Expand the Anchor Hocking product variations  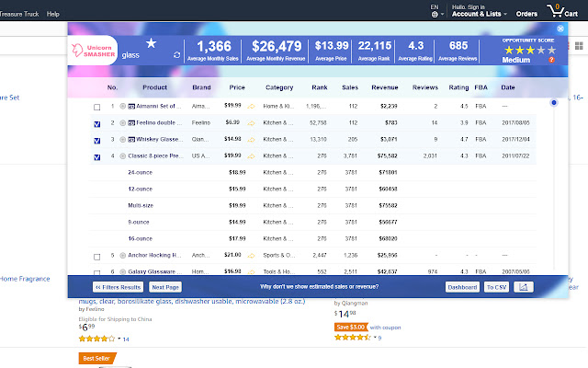pos(122,255)
